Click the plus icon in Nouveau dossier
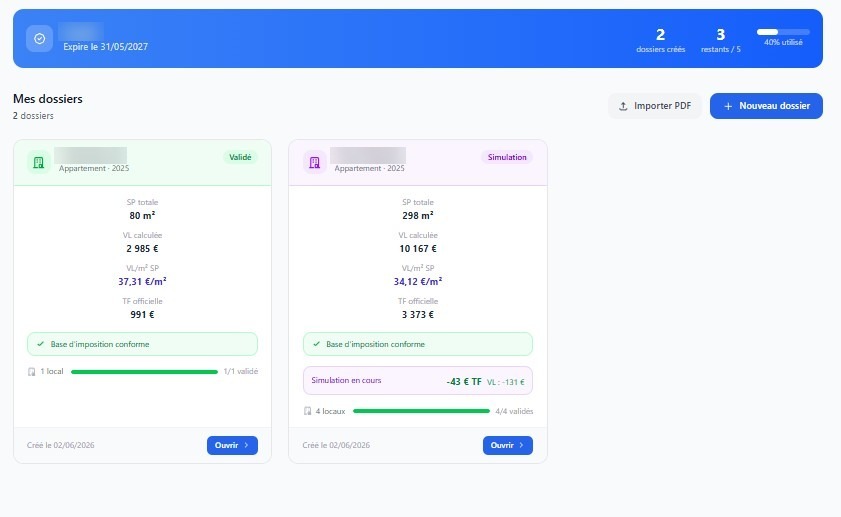This screenshot has height=517, width=841. 728,106
